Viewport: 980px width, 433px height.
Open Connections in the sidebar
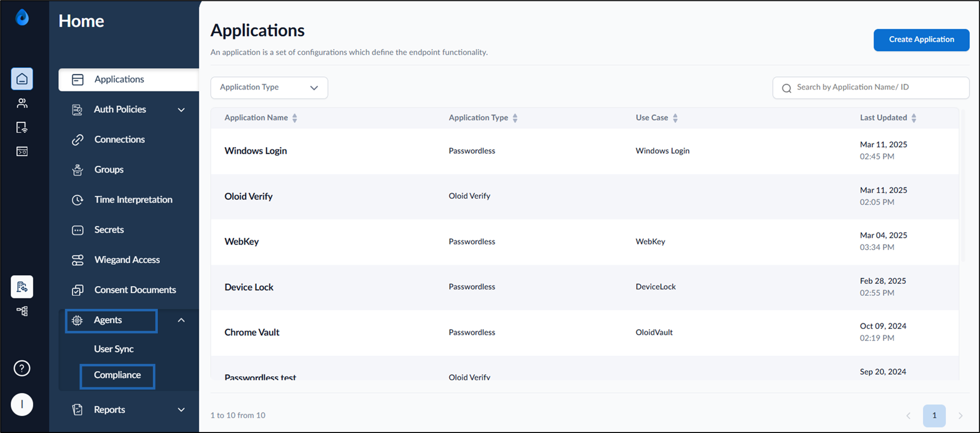click(120, 140)
